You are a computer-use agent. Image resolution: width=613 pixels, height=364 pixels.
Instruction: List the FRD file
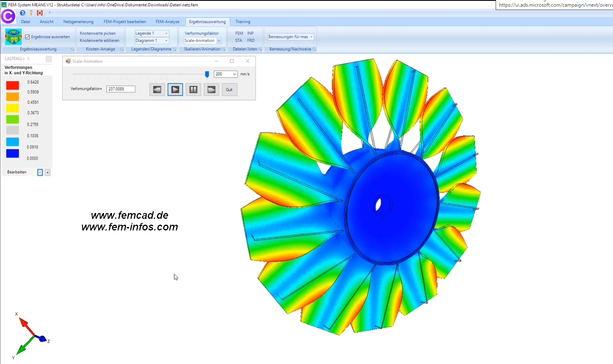pos(251,40)
